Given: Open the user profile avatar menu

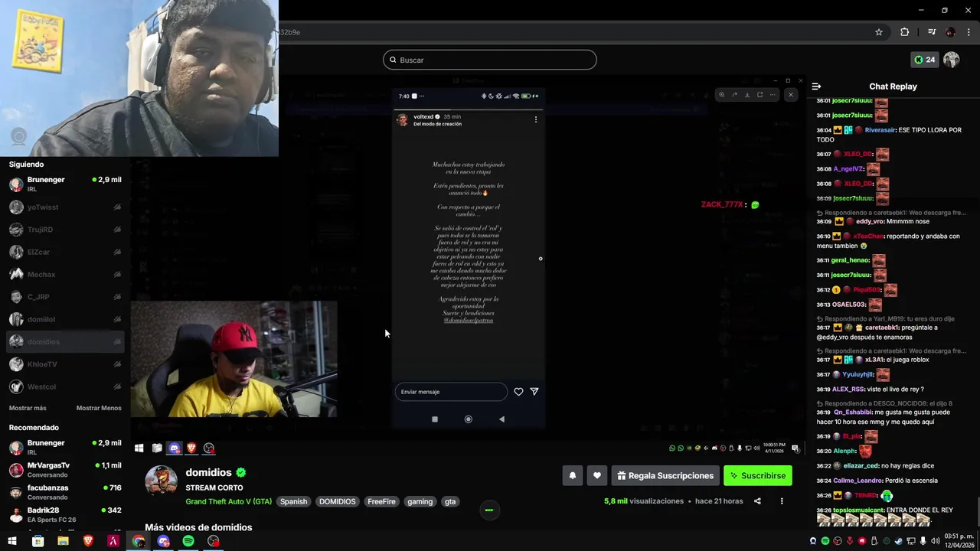Looking at the screenshot, I should click(x=952, y=60).
